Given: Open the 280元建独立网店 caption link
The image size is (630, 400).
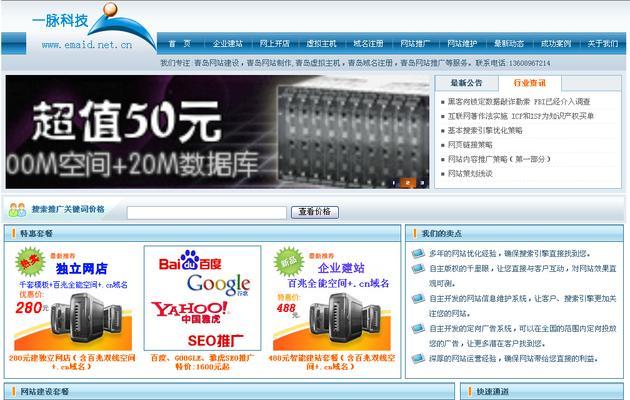Looking at the screenshot, I should 72,362.
